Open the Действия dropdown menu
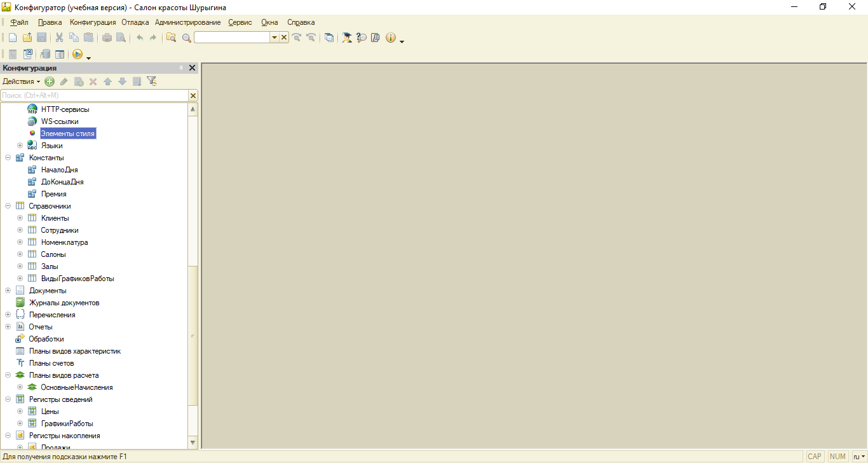The image size is (868, 463). tap(21, 81)
